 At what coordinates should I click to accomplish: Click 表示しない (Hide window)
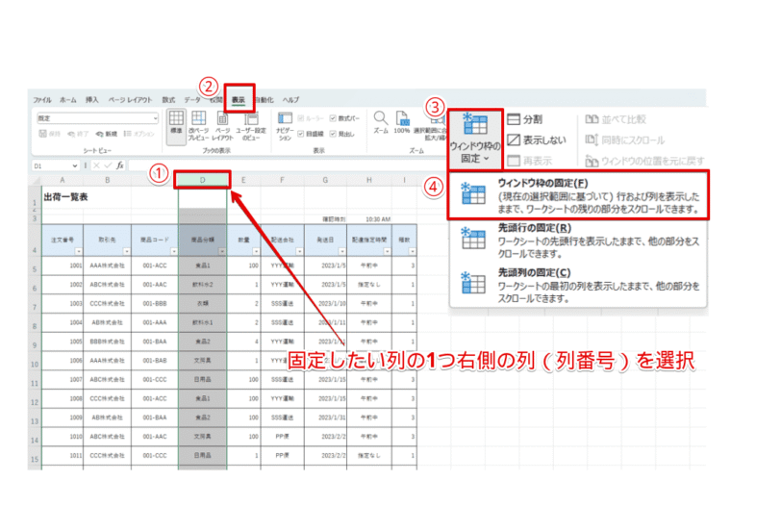pyautogui.click(x=537, y=140)
